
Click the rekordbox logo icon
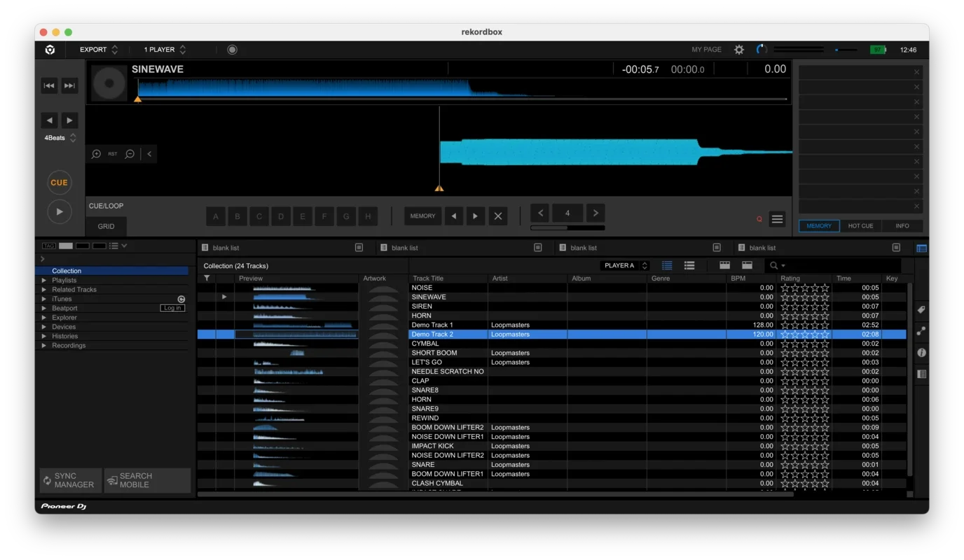tap(50, 50)
